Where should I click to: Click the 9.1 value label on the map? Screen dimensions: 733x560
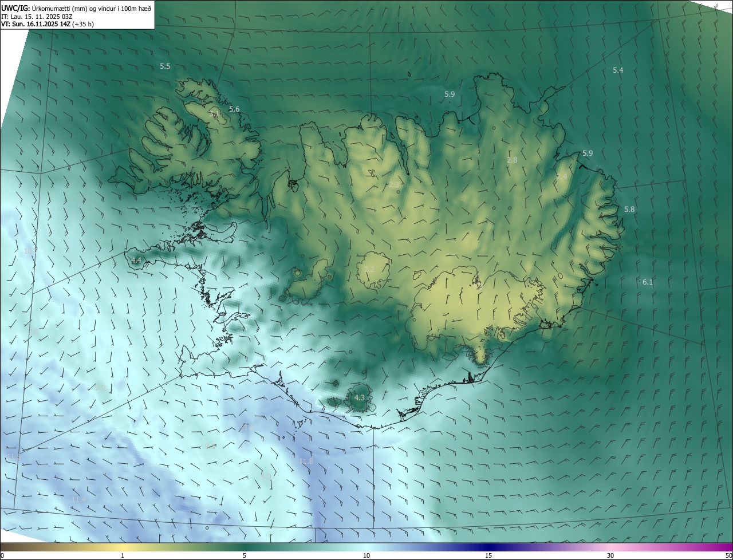(210, 447)
